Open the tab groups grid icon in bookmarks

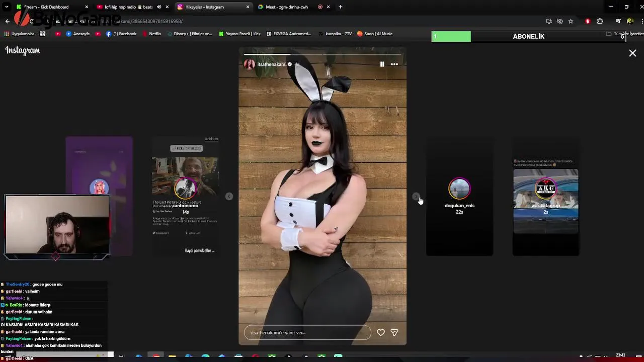pos(42,34)
